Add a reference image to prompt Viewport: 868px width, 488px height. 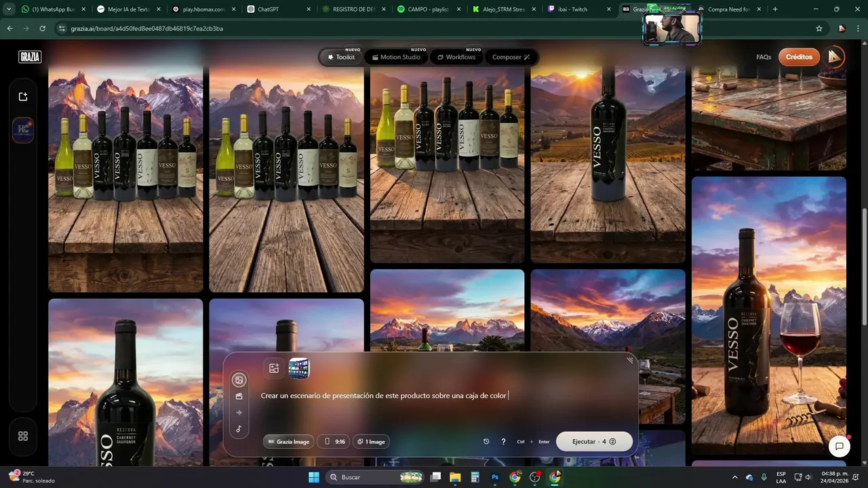click(x=274, y=368)
